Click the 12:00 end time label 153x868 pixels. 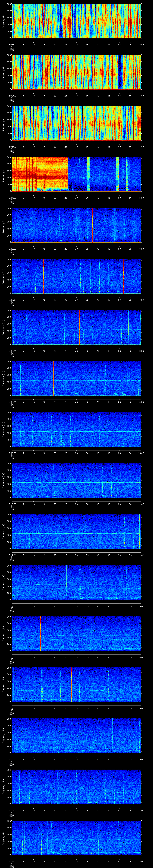pos(141,555)
